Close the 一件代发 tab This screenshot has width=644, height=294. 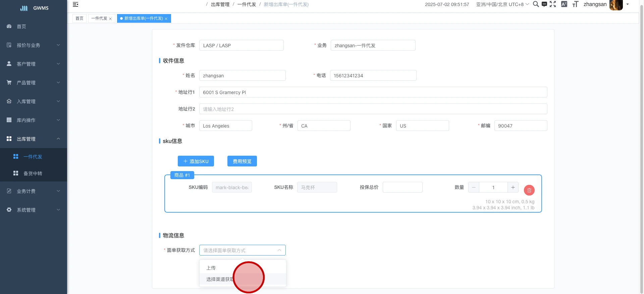tap(110, 19)
